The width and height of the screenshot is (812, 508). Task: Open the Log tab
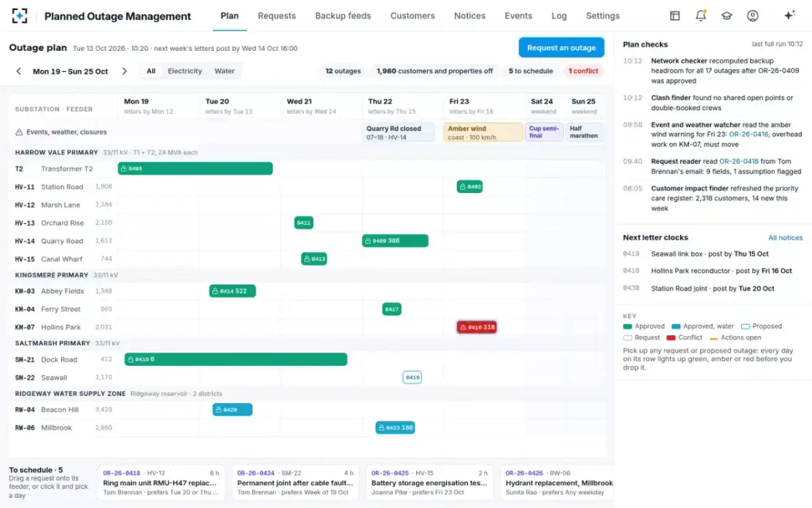[559, 16]
